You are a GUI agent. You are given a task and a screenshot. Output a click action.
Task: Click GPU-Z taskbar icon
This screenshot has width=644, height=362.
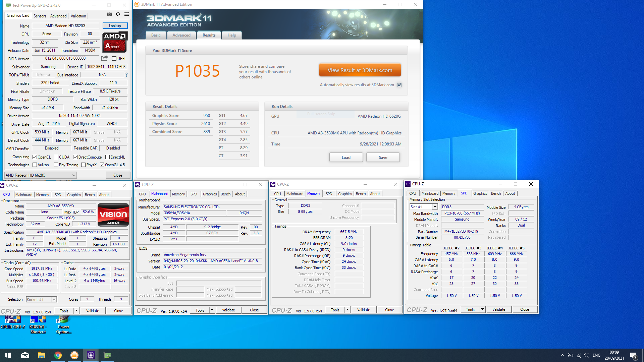pyautogui.click(x=107, y=355)
